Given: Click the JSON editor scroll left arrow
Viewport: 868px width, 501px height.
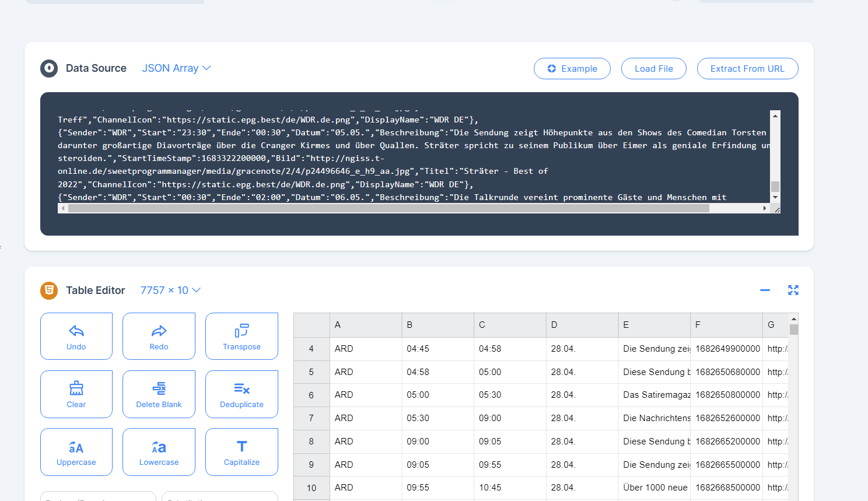Looking at the screenshot, I should (x=63, y=208).
